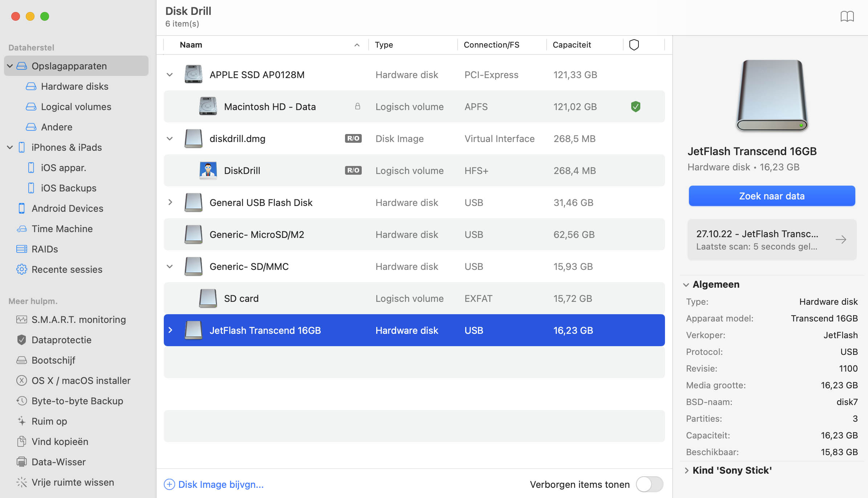Screen dimensions: 868x498
Task: Click the General USB Flash Disk drive icon
Action: click(193, 202)
